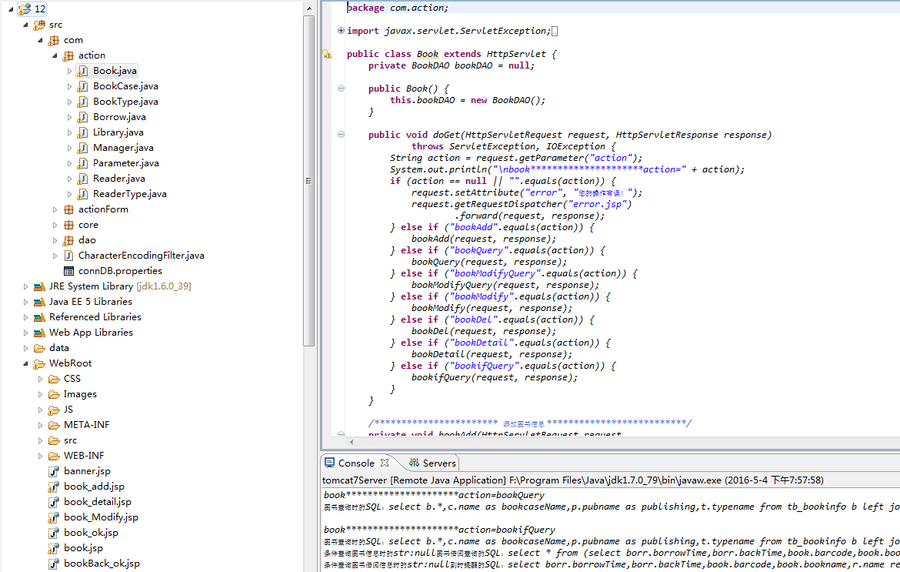900x572 pixels.
Task: Click the scroll-up arrow of the package explorer
Action: (309, 9)
